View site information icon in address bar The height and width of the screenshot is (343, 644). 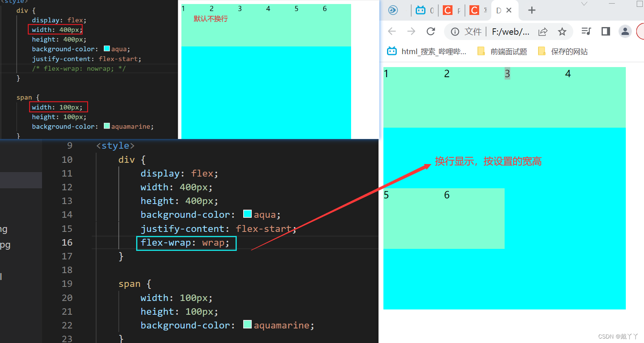click(455, 32)
